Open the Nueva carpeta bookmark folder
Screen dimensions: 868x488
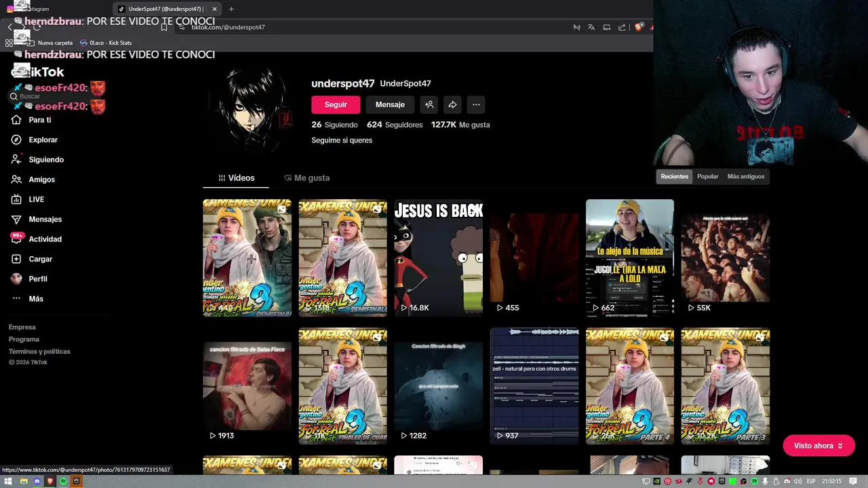50,43
